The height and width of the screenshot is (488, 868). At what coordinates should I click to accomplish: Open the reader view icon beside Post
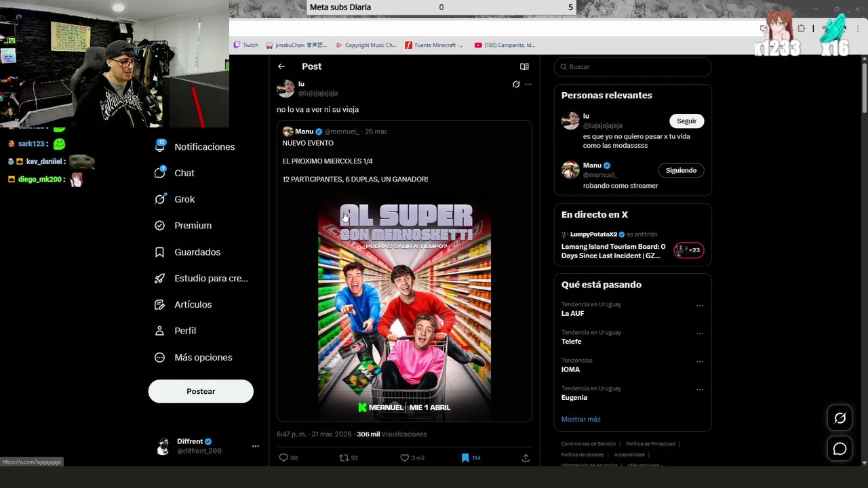(524, 66)
